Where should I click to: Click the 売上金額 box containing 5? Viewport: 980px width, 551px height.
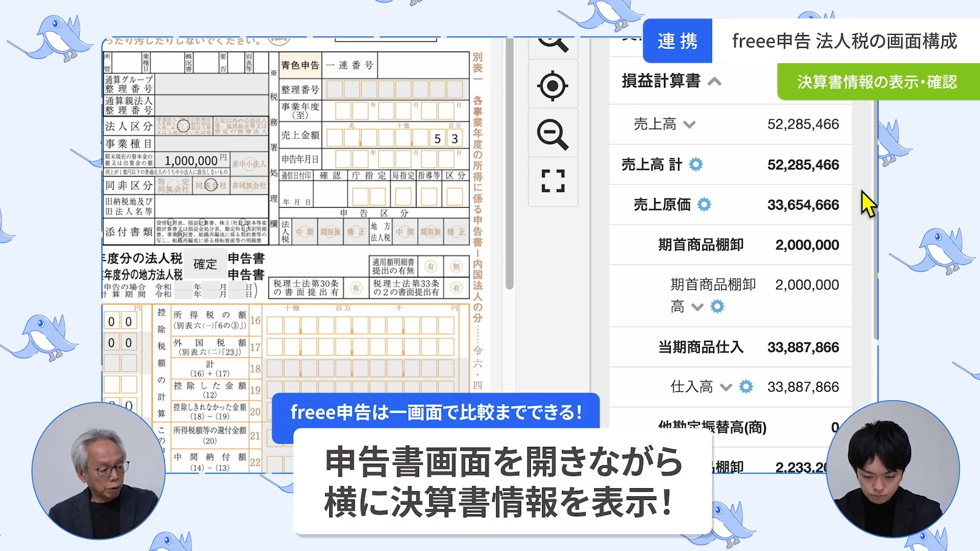tap(437, 138)
